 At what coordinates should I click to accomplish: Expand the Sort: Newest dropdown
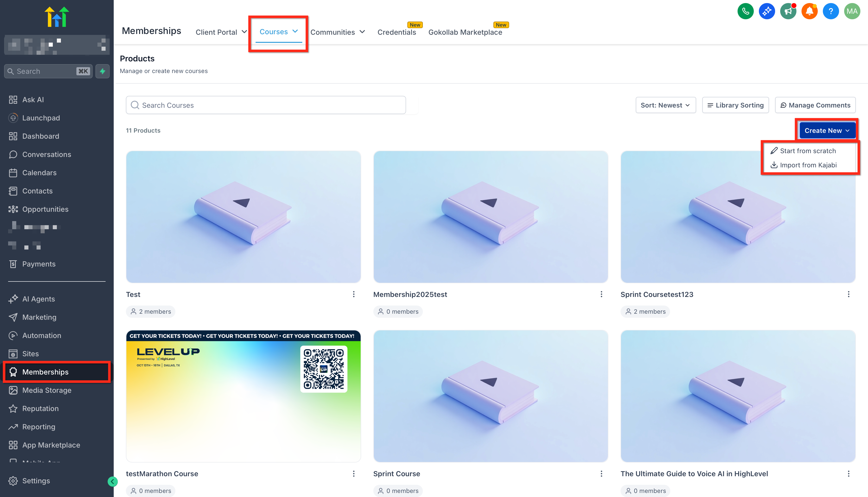pos(665,105)
